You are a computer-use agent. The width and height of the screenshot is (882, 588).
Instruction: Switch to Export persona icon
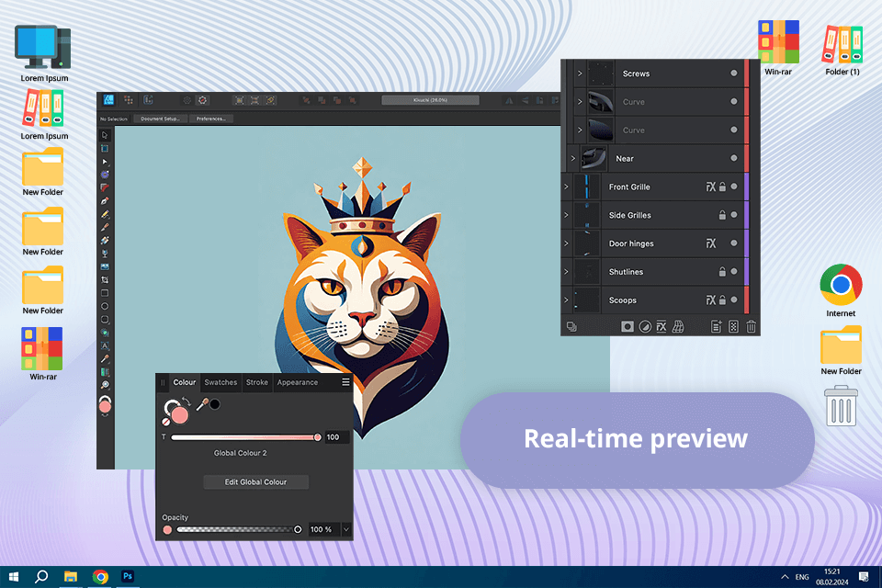pyautogui.click(x=149, y=99)
